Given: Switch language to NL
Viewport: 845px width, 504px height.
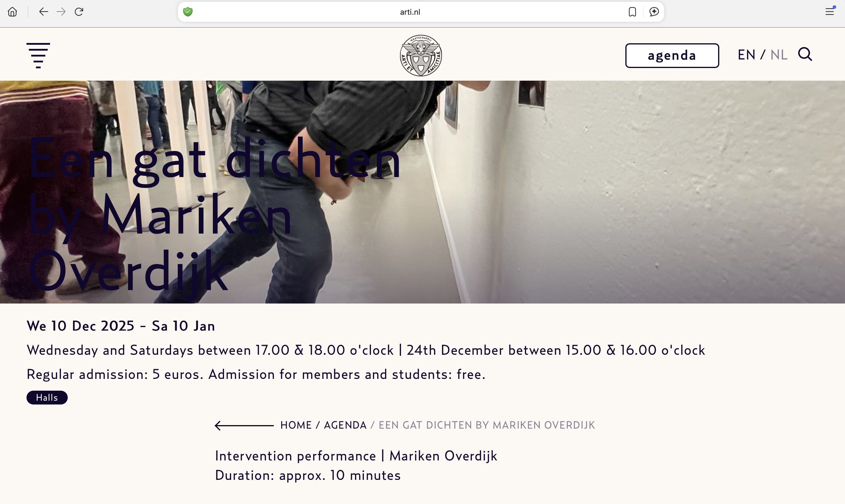Looking at the screenshot, I should pos(779,55).
